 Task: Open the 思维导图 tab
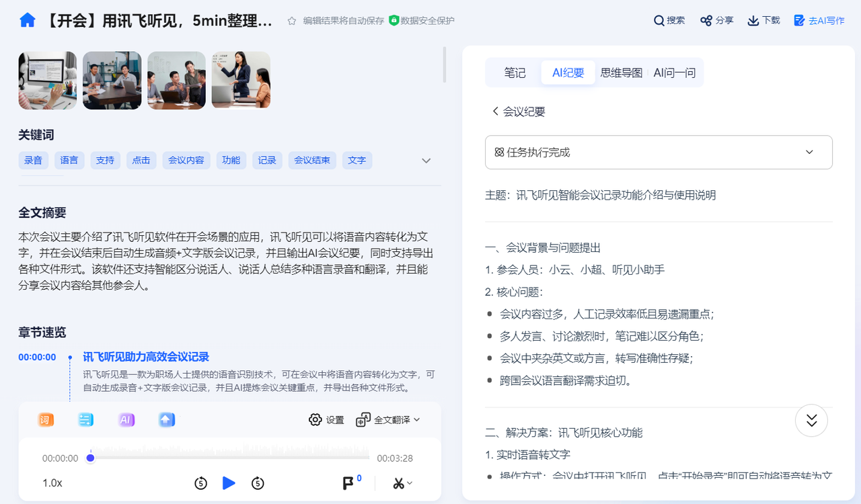coord(622,73)
